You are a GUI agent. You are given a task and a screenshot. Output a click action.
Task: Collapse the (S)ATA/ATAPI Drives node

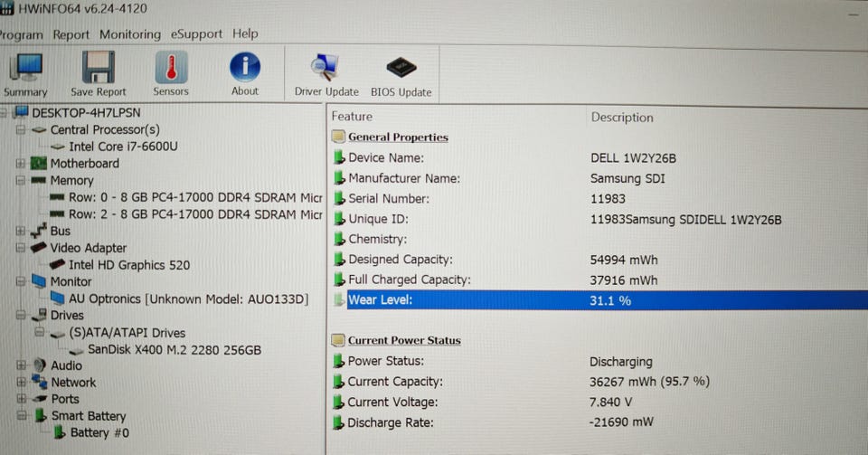[x=39, y=332]
